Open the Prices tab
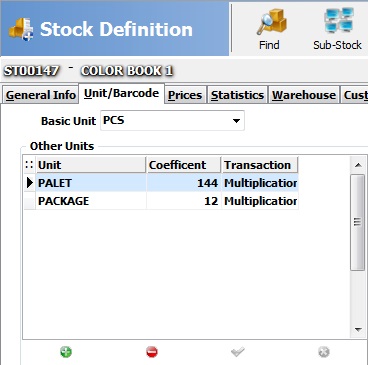368x365 pixels. (185, 95)
